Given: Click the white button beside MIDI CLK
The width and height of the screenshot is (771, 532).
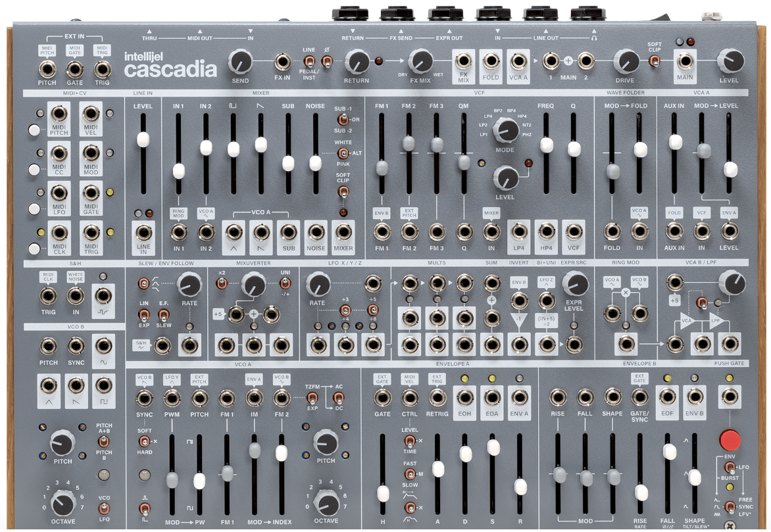Looking at the screenshot, I should pyautogui.click(x=34, y=249).
